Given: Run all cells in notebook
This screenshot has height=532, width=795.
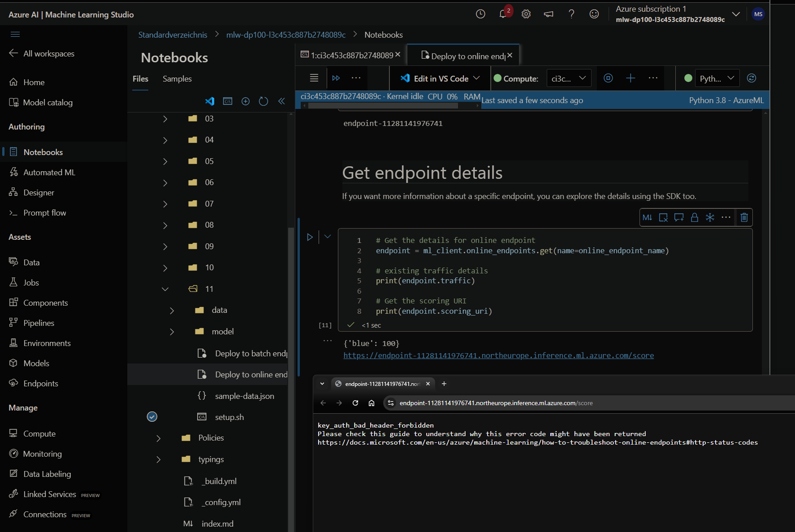Looking at the screenshot, I should 336,78.
